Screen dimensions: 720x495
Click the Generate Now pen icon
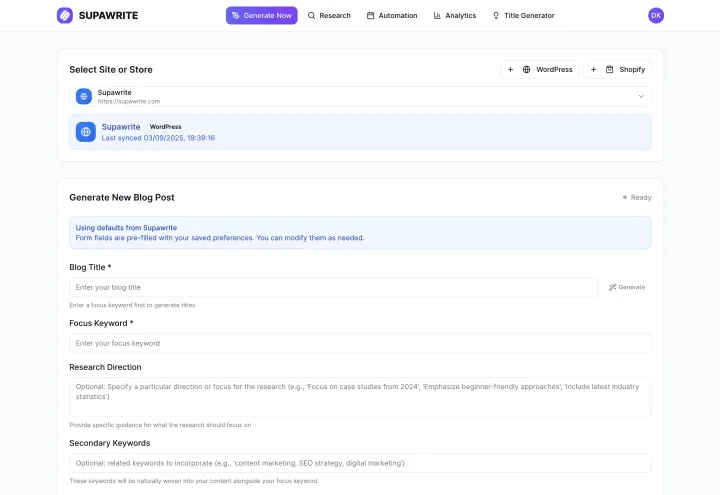click(236, 16)
